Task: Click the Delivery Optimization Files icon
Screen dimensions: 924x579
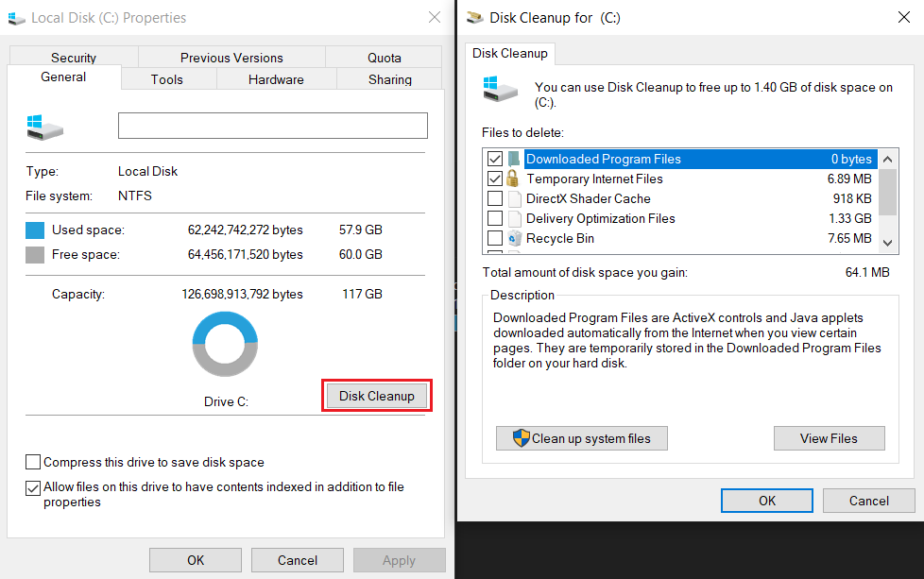Action: pyautogui.click(x=513, y=218)
